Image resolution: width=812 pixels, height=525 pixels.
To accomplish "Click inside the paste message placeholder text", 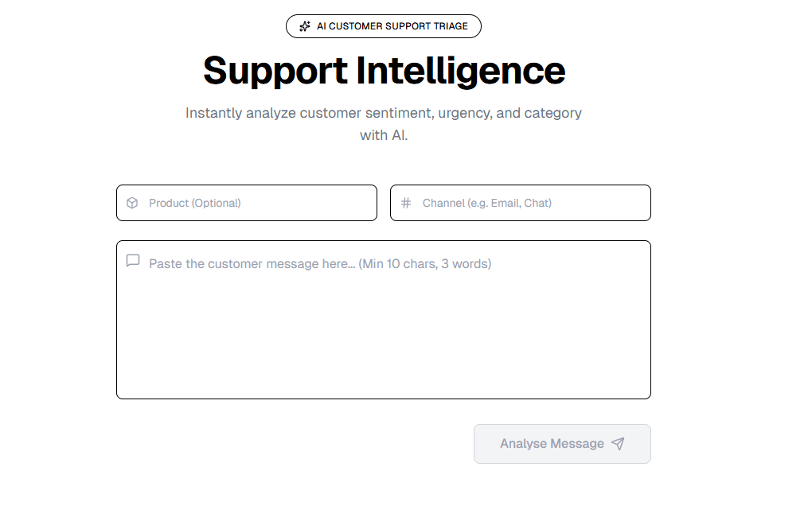I will [318, 263].
